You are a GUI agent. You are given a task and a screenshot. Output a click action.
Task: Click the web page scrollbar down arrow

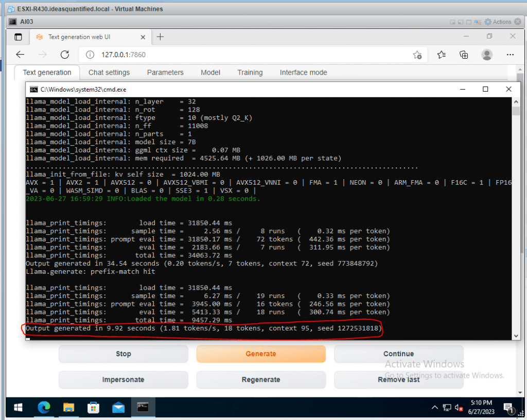pyautogui.click(x=520, y=392)
